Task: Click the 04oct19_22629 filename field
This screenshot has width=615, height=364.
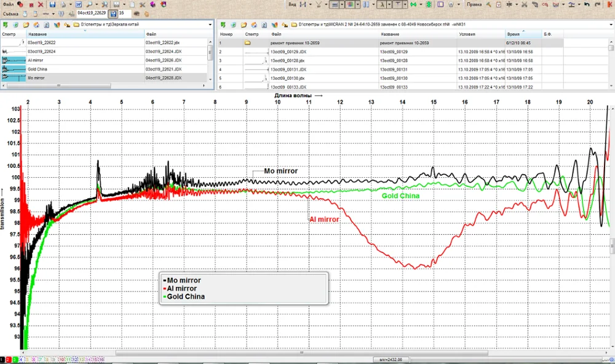Action: point(92,13)
